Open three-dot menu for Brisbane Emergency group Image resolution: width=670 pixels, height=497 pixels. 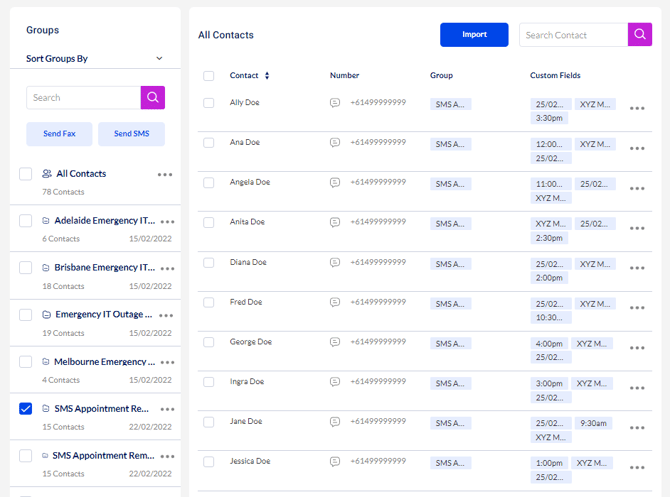(167, 268)
